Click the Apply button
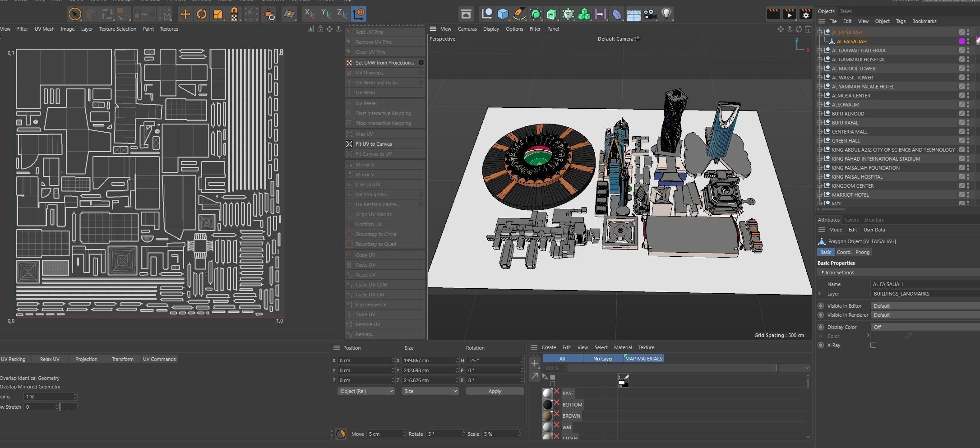980x448 pixels. pos(495,391)
